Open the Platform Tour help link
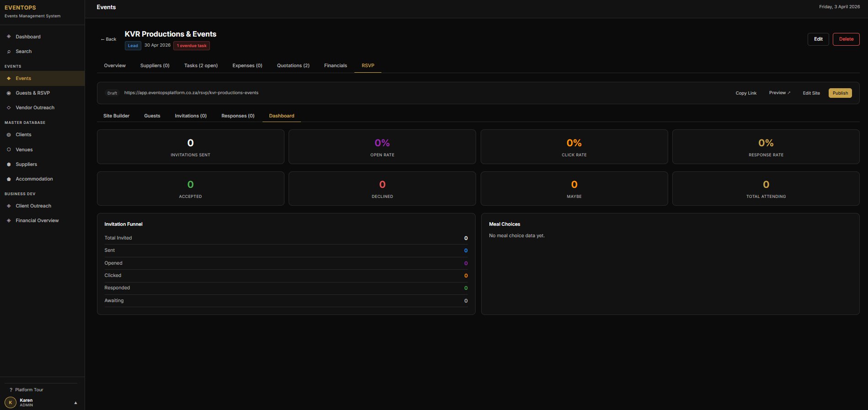Viewport: 868px width, 410px height. coord(26,390)
